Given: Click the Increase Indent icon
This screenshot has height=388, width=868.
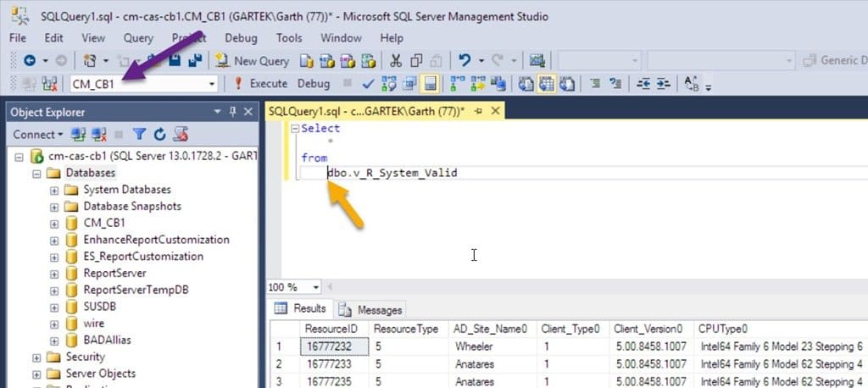Looking at the screenshot, I should pos(663,84).
